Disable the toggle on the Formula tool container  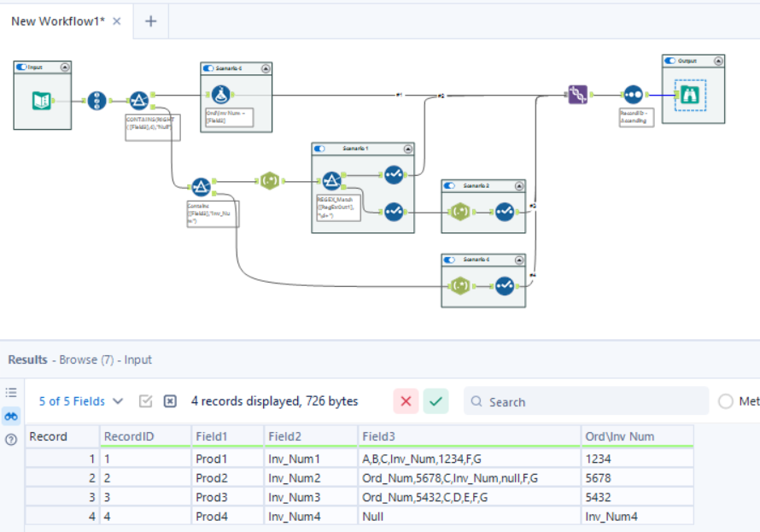pyautogui.click(x=208, y=68)
